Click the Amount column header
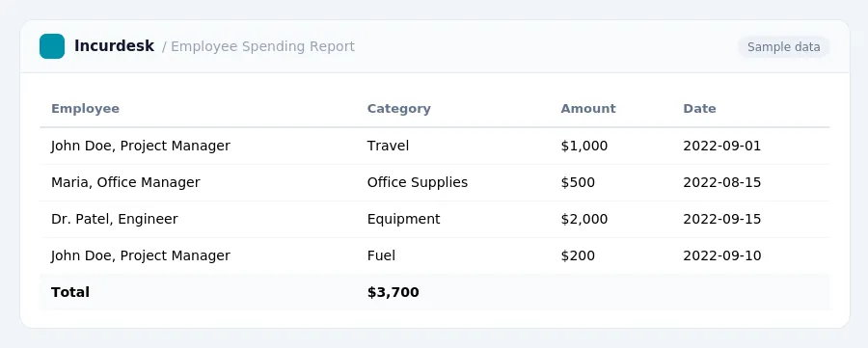 click(x=588, y=108)
